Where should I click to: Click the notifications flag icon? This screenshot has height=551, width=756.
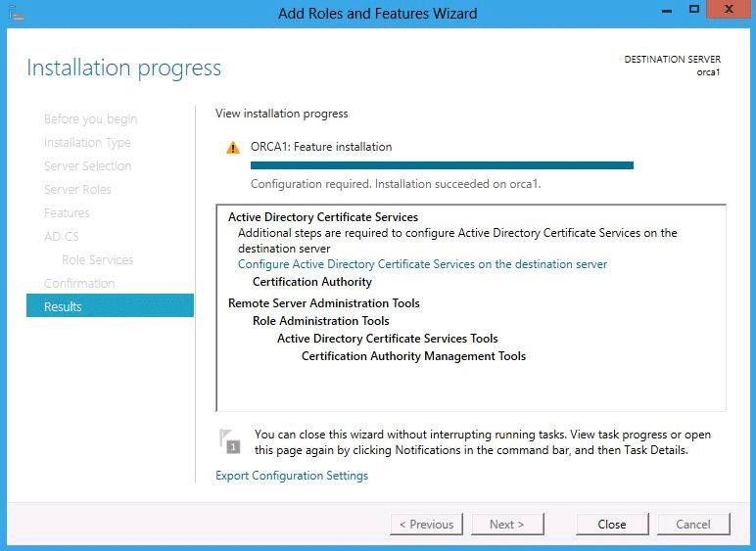pos(230,440)
